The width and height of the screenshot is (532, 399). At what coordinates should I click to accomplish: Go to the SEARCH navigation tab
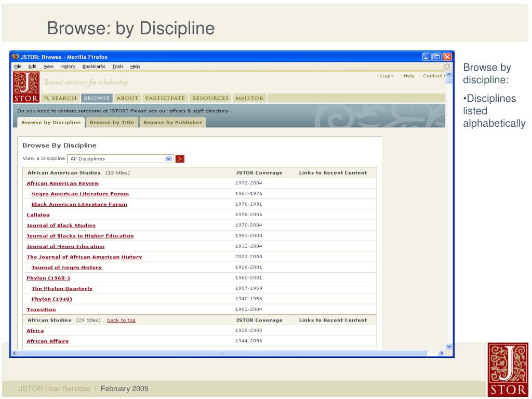pyautogui.click(x=60, y=98)
